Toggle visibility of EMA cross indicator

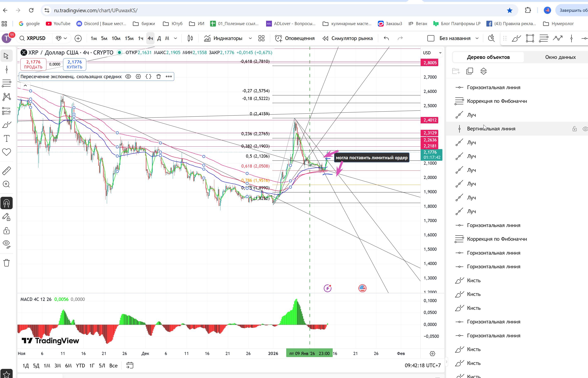(x=128, y=77)
